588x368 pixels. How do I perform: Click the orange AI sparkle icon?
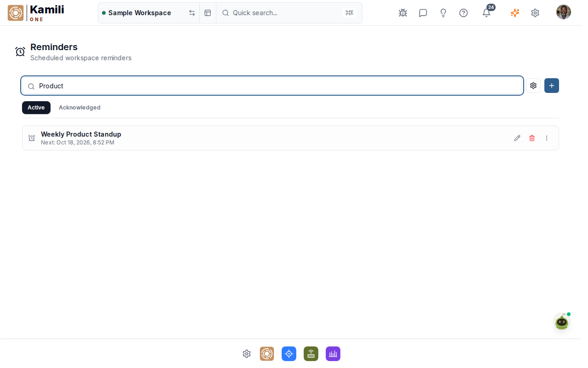coord(515,13)
